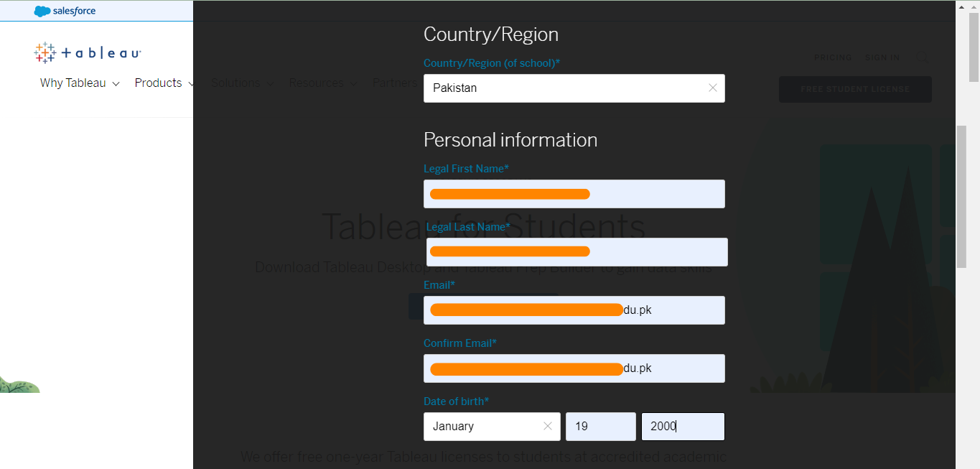Click the search magnifier icon
Screen dimensions: 980x469
point(922,57)
